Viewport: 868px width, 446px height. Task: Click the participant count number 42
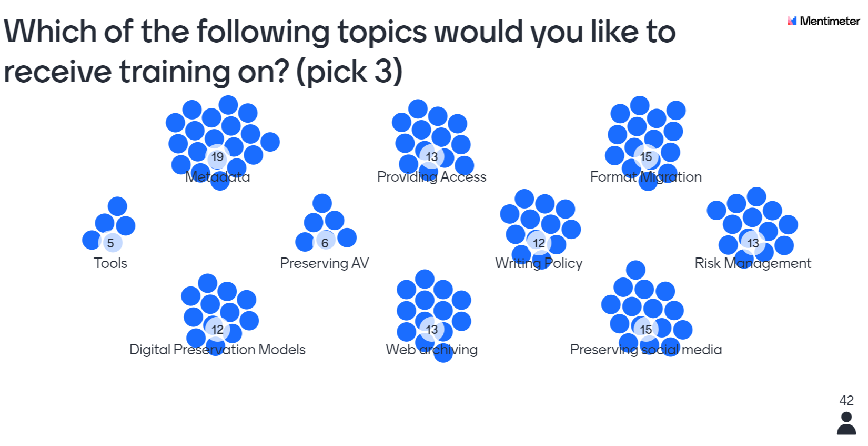[x=846, y=401]
